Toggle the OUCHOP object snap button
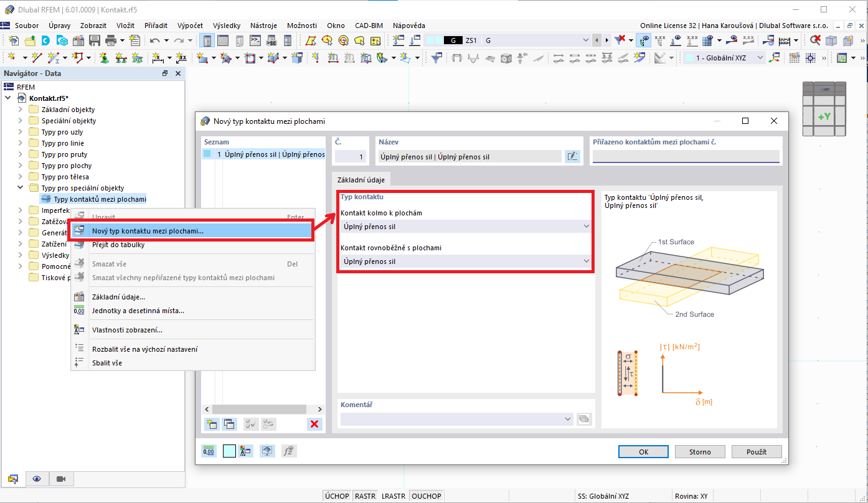The width and height of the screenshot is (868, 503). pyautogui.click(x=427, y=496)
